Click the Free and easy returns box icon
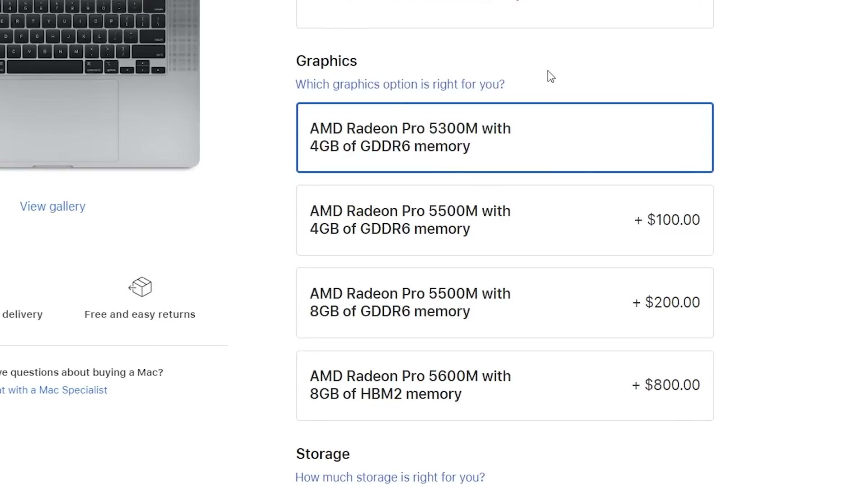The height and width of the screenshot is (488, 868). pyautogui.click(x=140, y=287)
